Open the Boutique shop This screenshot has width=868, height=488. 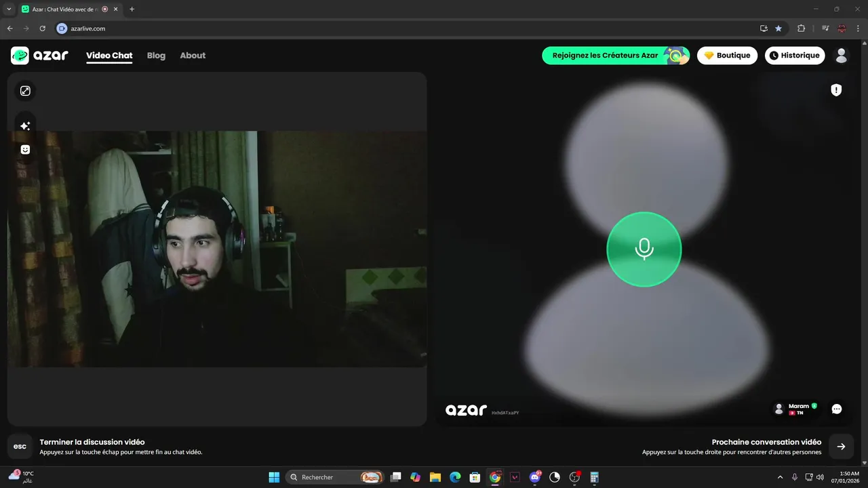tap(727, 56)
